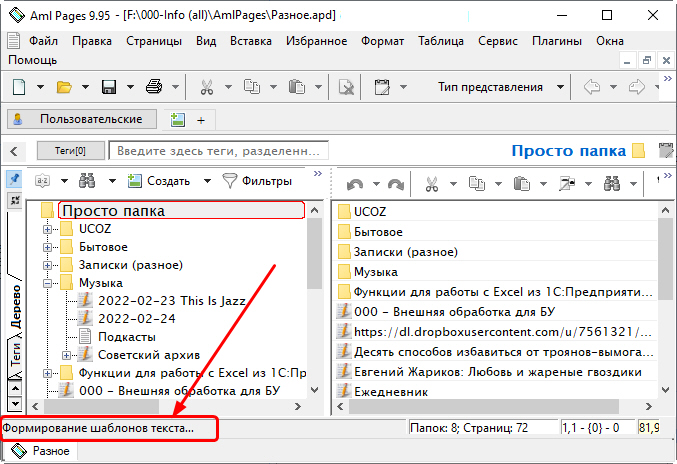Expand the Советский архив tree node

(x=66, y=356)
